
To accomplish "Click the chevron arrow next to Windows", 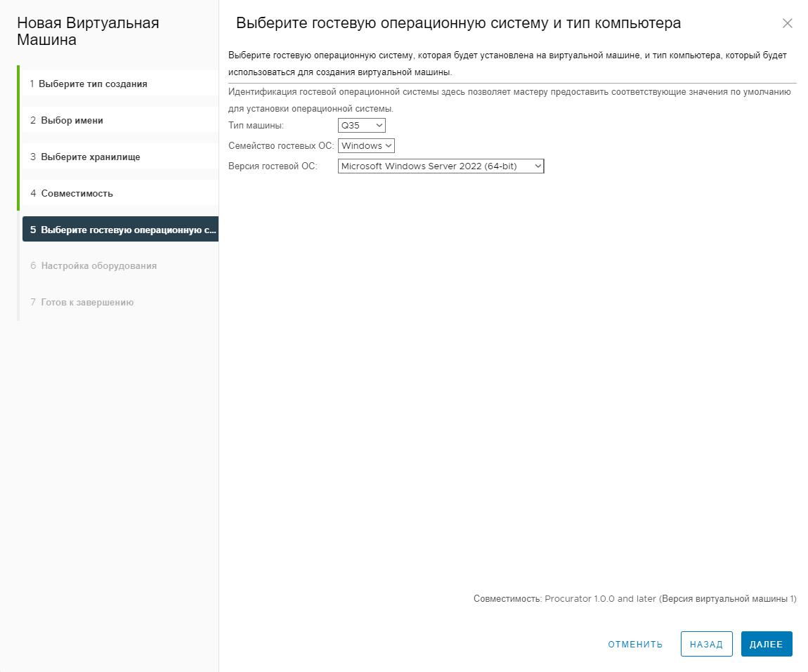I will pos(389,146).
